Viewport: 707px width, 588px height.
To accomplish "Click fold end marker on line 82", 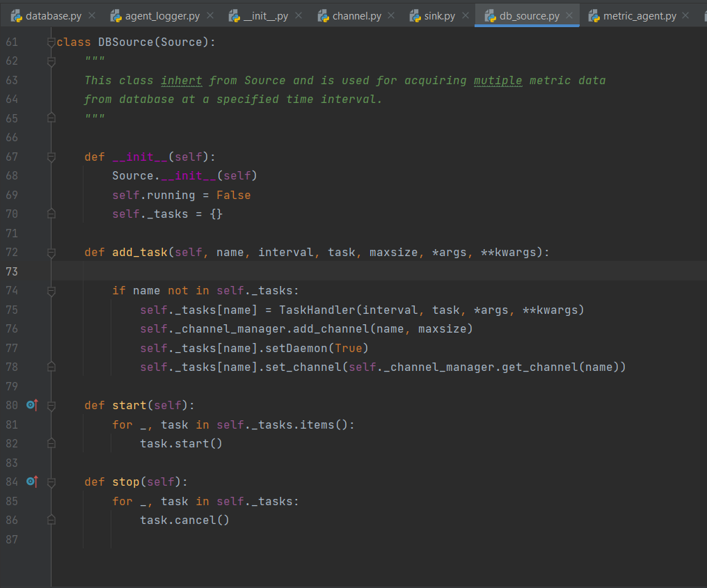I will [x=51, y=444].
